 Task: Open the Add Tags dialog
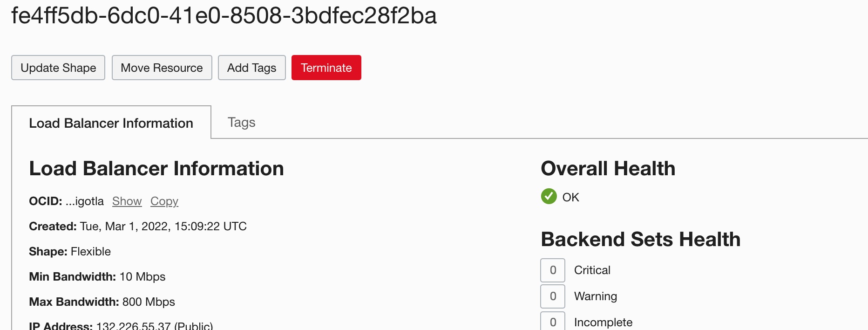coord(251,68)
